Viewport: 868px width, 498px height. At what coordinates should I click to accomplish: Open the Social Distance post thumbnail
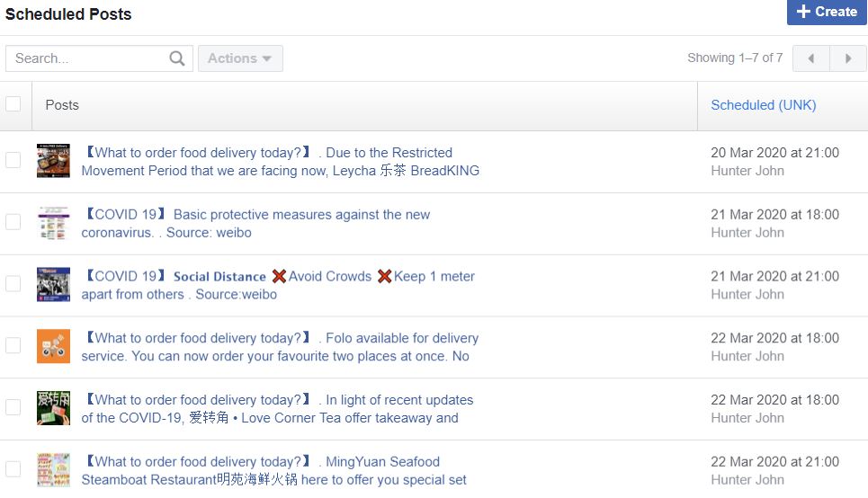[x=53, y=284]
